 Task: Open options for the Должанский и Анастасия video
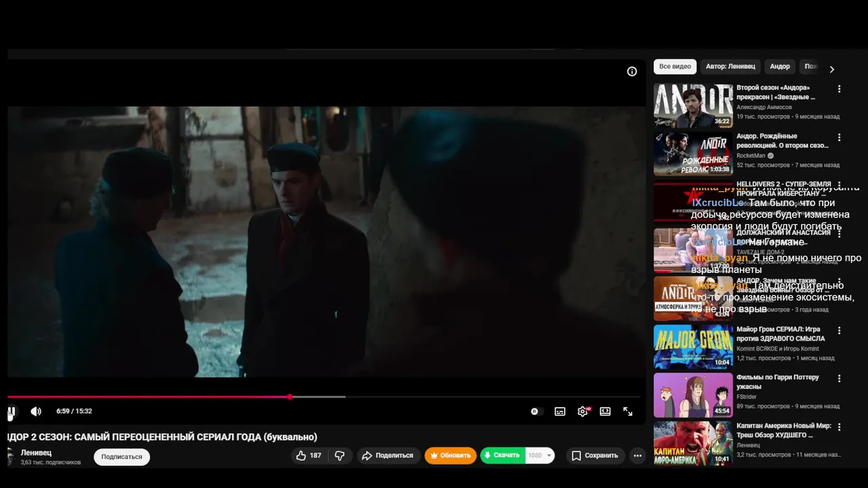(x=839, y=233)
